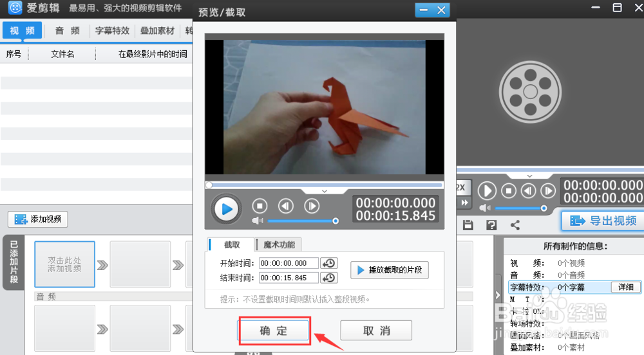Viewport: 644px width, 355px height.
Task: Step to next frame in preview dialog
Action: point(312,206)
